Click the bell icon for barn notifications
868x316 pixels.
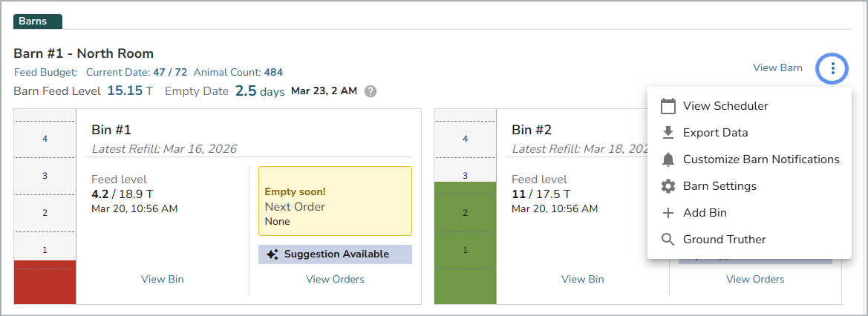[668, 159]
